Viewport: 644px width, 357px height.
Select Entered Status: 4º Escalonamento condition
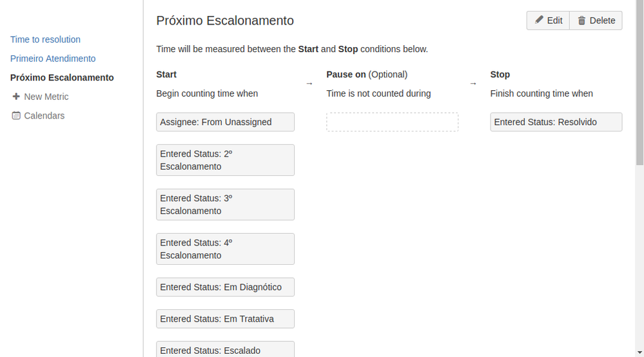click(225, 249)
